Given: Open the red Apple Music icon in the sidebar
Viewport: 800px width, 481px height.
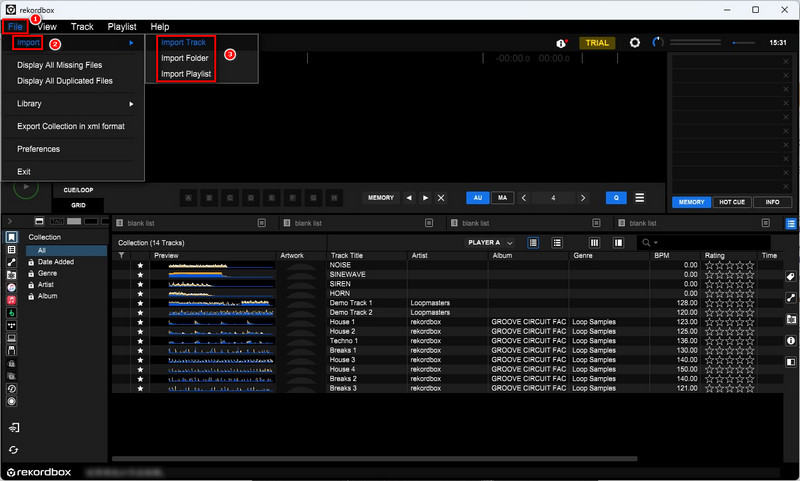Looking at the screenshot, I should [11, 300].
